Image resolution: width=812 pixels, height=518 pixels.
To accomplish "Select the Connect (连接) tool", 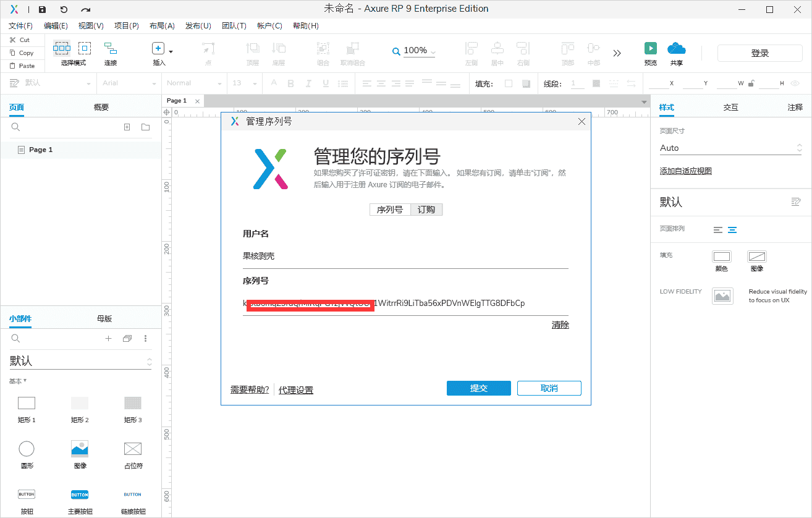I will (x=111, y=49).
